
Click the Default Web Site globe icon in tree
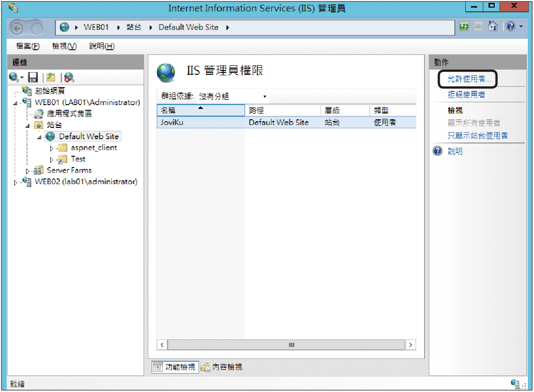[50, 136]
